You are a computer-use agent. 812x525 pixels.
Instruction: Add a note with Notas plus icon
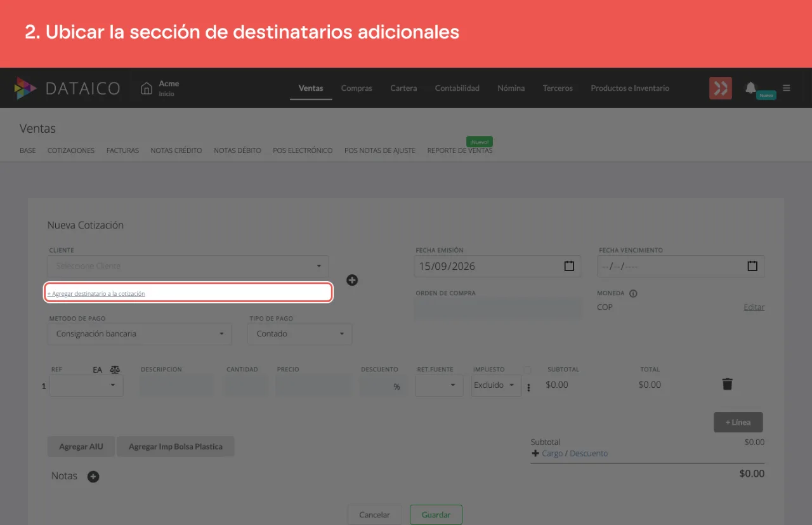[93, 477]
